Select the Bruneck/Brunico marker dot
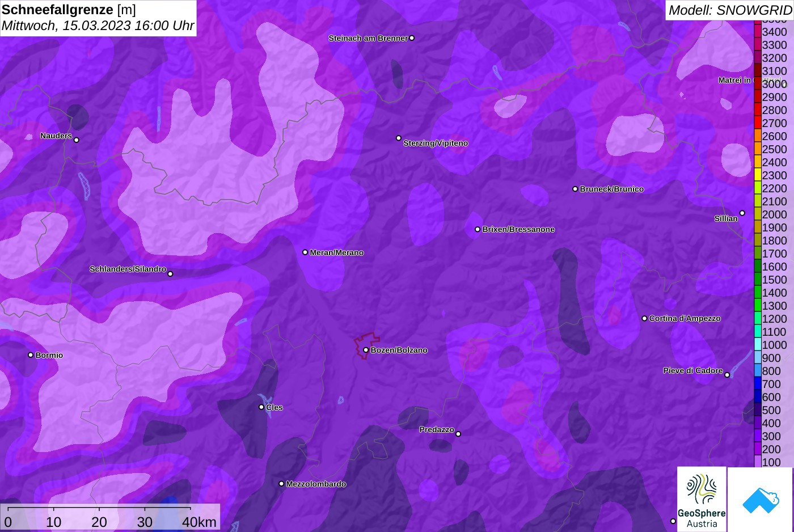Viewport: 794px width, 532px height. click(575, 189)
